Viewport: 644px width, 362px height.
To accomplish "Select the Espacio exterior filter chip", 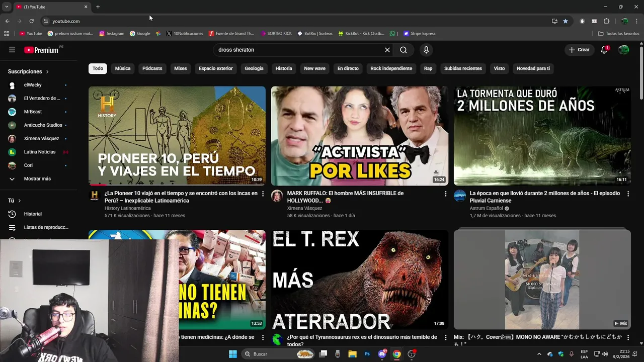I will point(216,68).
